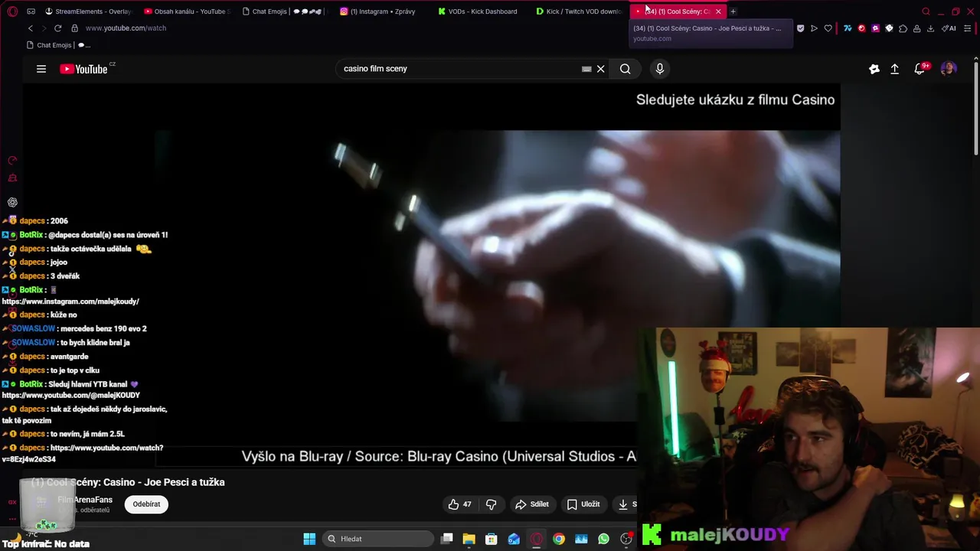Screen dimensions: 980x551
Task: Click the Hledat taskbar search box
Action: (377, 539)
